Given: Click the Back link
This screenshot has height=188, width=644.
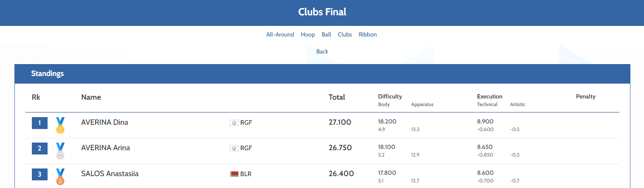Looking at the screenshot, I should [322, 52].
